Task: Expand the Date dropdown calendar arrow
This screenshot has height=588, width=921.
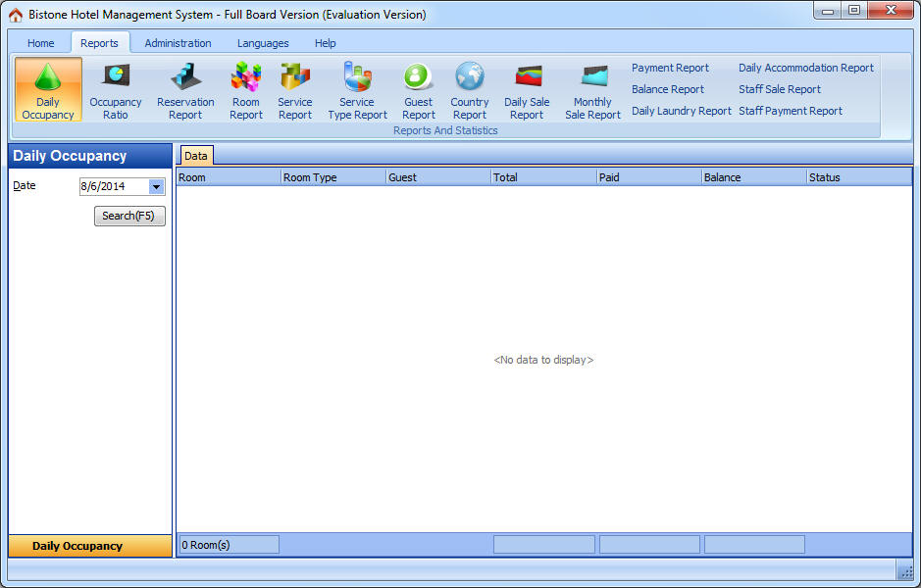Action: 156,187
